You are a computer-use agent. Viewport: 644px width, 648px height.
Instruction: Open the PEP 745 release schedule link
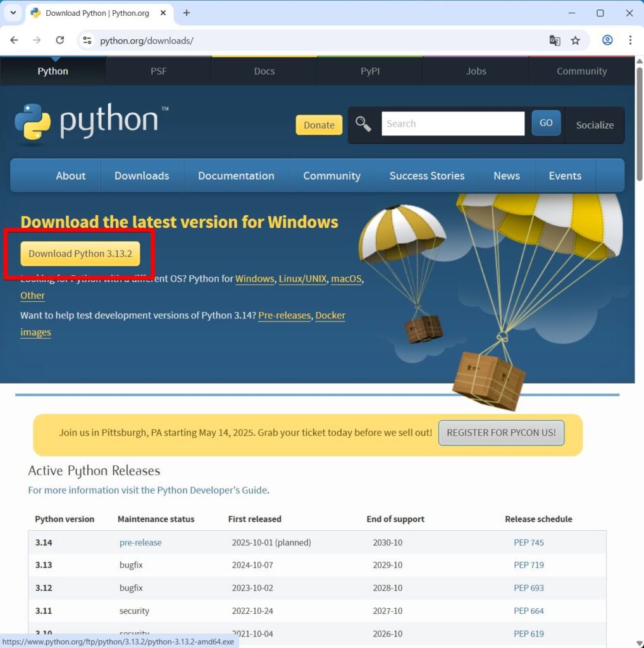click(x=529, y=542)
